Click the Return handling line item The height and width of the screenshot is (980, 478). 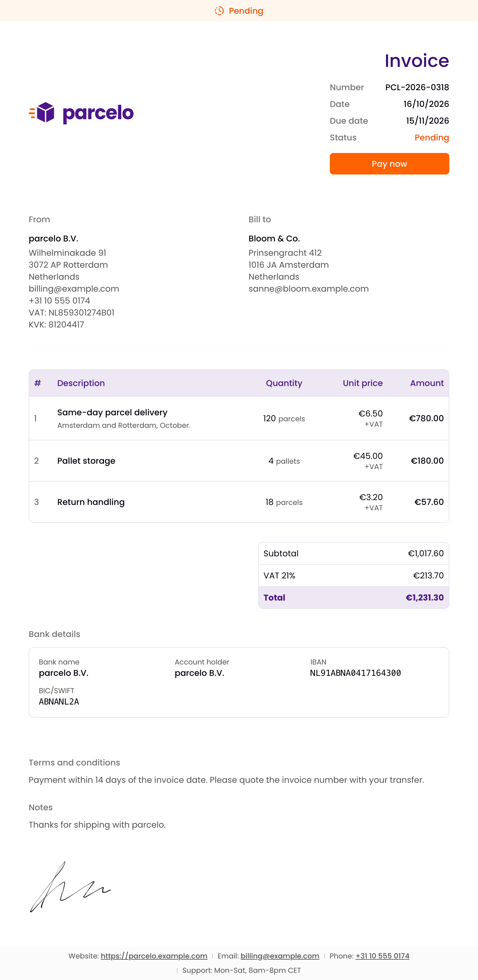tap(91, 502)
